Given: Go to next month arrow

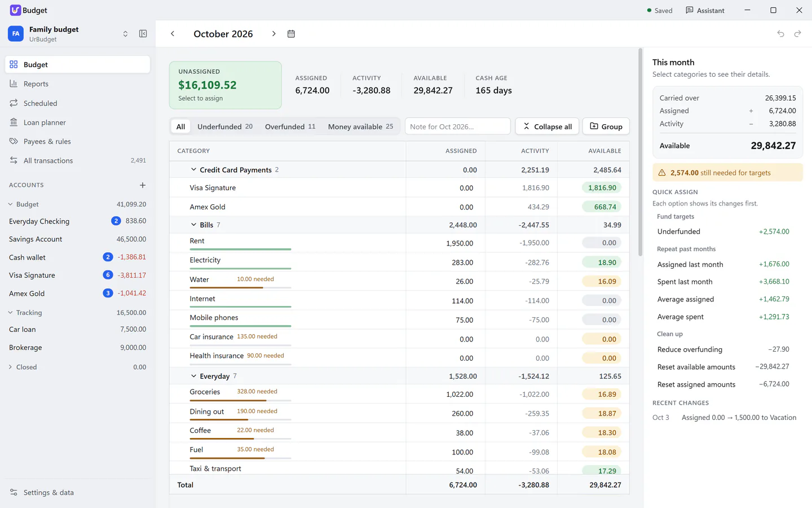Looking at the screenshot, I should (274, 34).
